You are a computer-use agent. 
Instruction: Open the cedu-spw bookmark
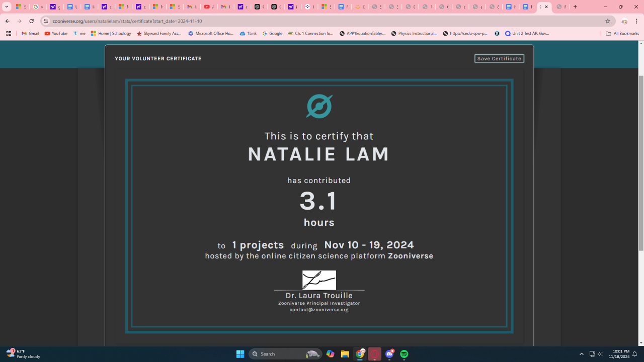[x=465, y=34]
